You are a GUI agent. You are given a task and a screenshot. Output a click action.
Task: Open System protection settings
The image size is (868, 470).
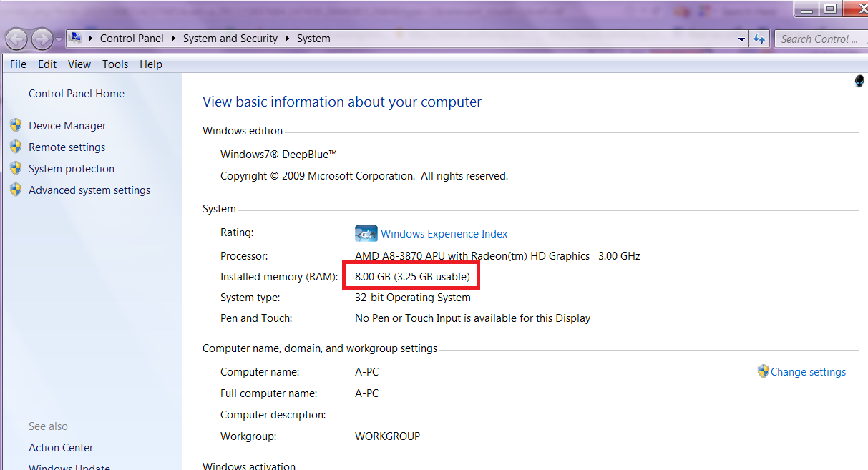pyautogui.click(x=72, y=169)
